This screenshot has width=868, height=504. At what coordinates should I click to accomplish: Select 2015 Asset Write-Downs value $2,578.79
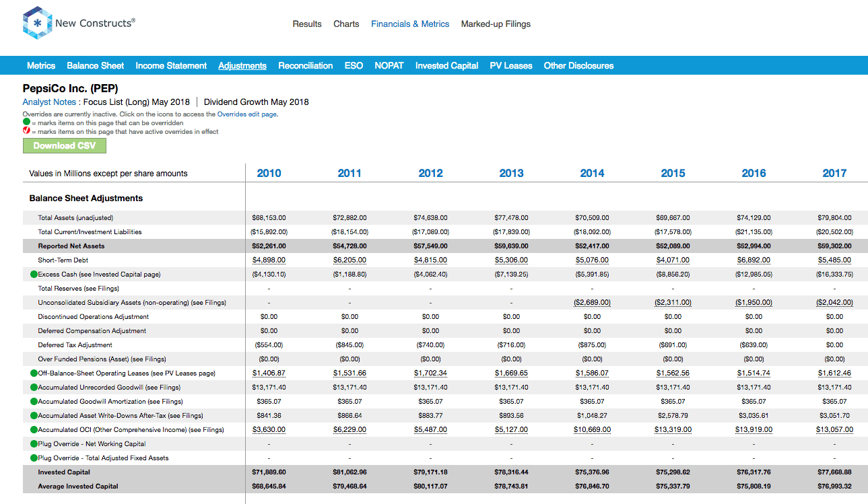(673, 416)
